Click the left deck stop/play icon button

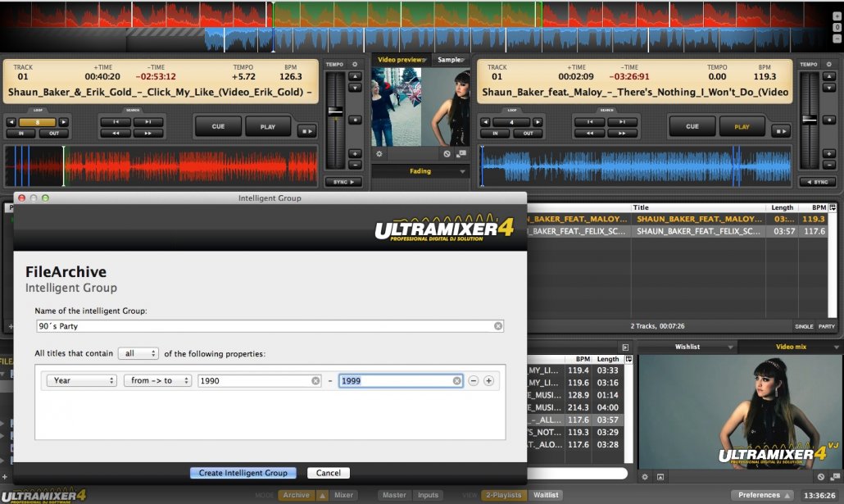point(307,129)
